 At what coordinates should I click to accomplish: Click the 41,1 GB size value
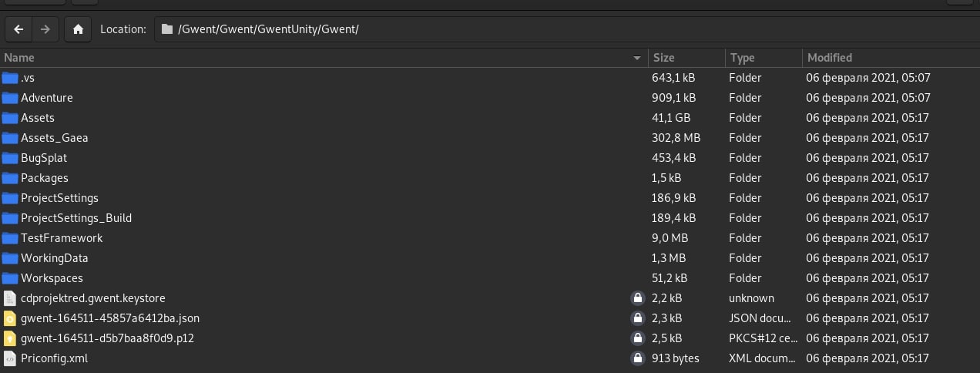click(671, 118)
